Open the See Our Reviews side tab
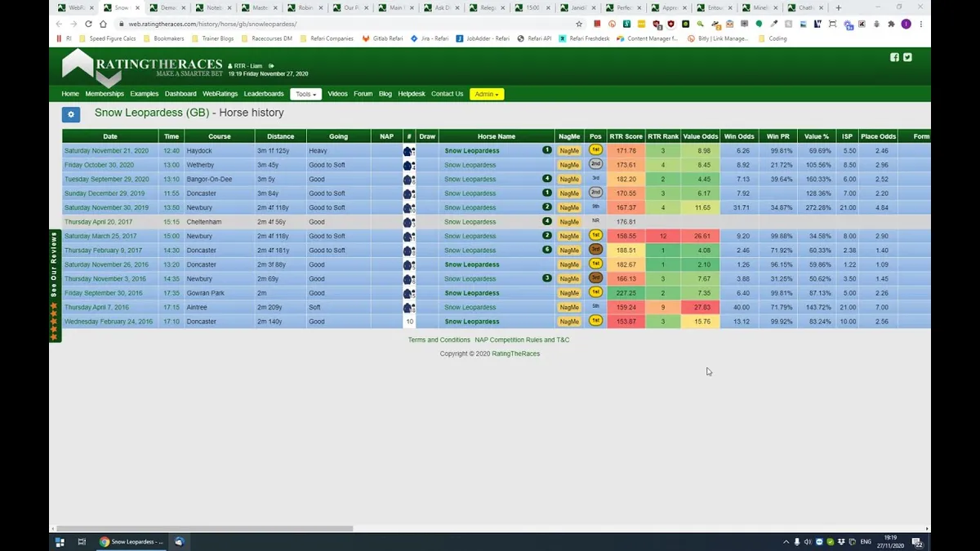 click(x=55, y=287)
